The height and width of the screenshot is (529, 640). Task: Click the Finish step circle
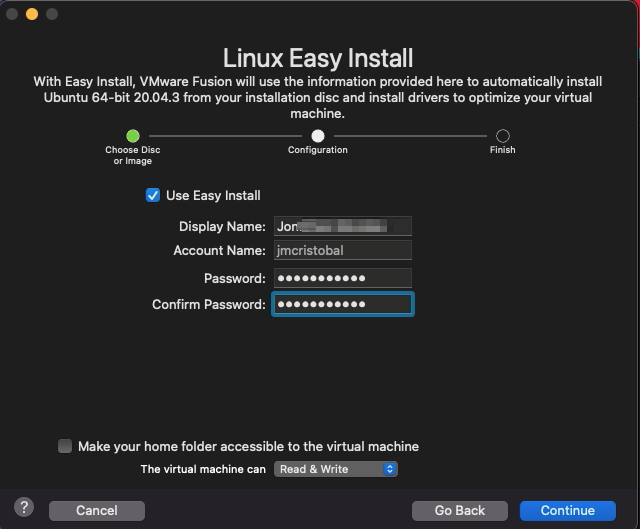(503, 136)
